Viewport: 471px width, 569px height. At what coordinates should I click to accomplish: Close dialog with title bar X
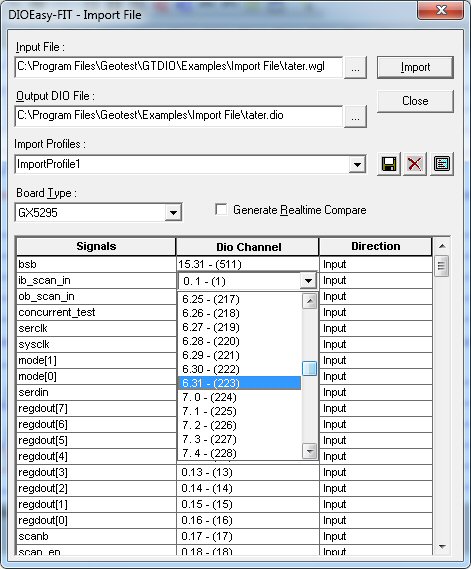441,10
